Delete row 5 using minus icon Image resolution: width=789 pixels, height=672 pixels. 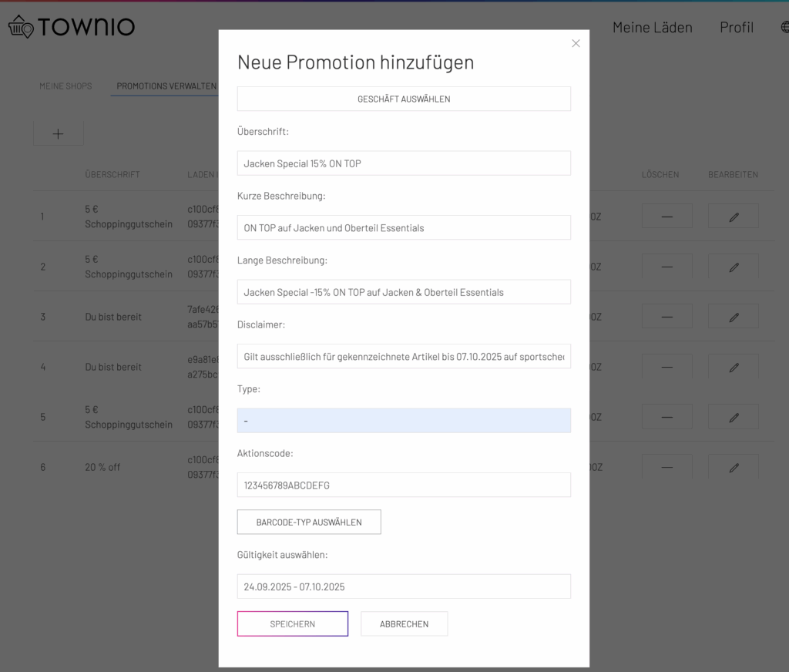tap(666, 417)
